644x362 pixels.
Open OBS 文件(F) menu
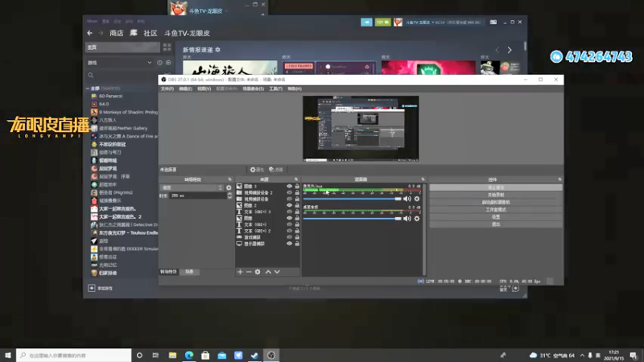[167, 88]
